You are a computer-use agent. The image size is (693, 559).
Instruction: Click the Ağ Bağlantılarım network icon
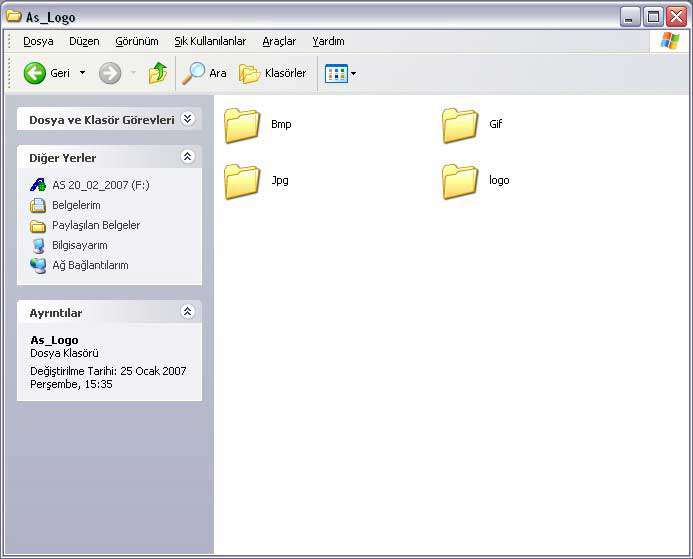(38, 266)
